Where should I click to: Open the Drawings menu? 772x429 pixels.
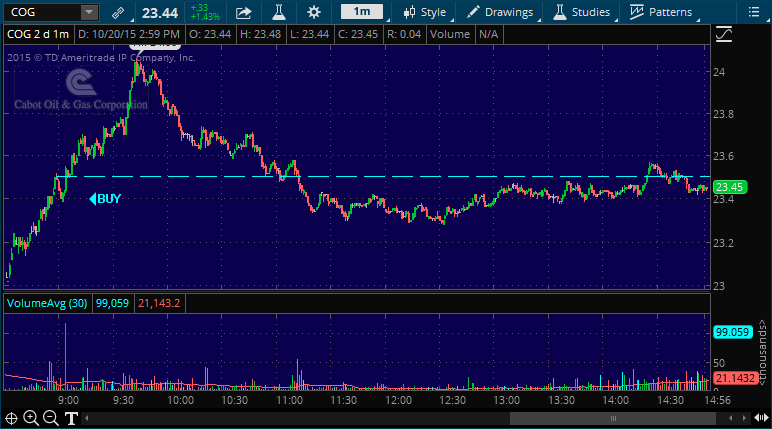pos(500,12)
